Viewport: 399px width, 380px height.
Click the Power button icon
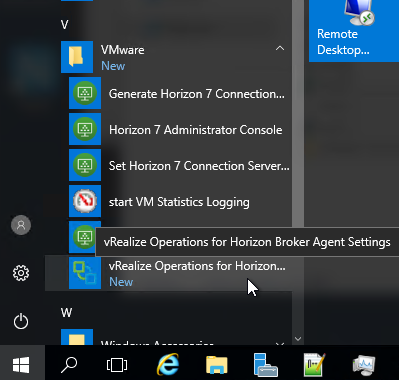tap(21, 321)
